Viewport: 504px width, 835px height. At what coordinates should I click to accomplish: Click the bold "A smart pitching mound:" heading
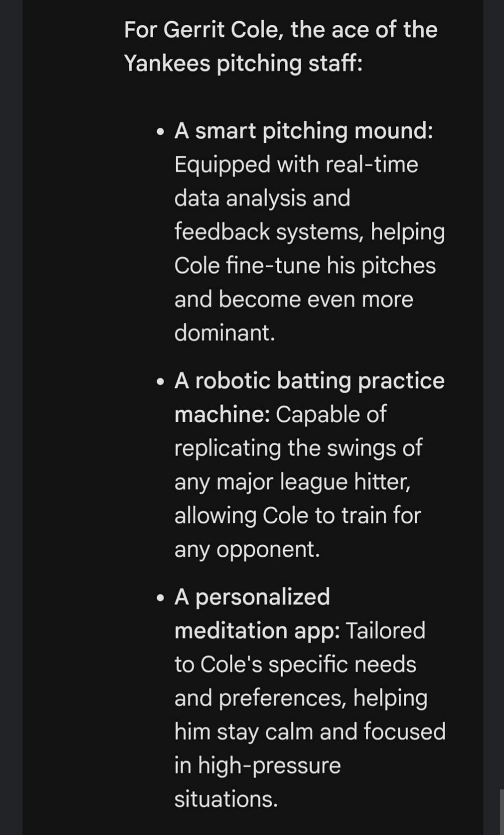coord(303,131)
